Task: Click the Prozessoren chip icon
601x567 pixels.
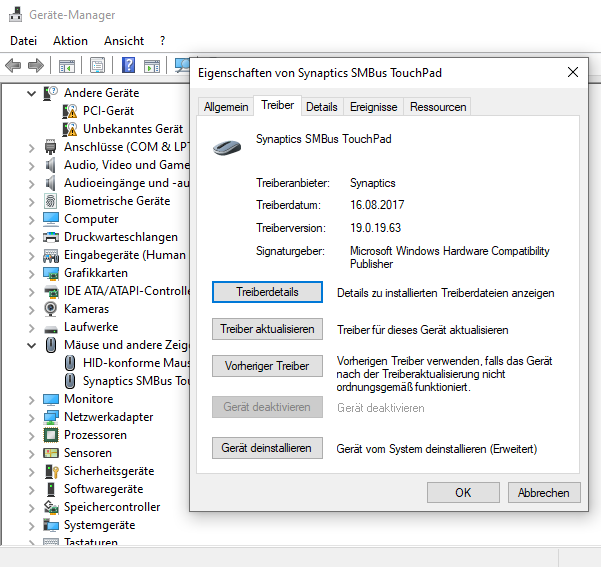Action: coord(51,435)
